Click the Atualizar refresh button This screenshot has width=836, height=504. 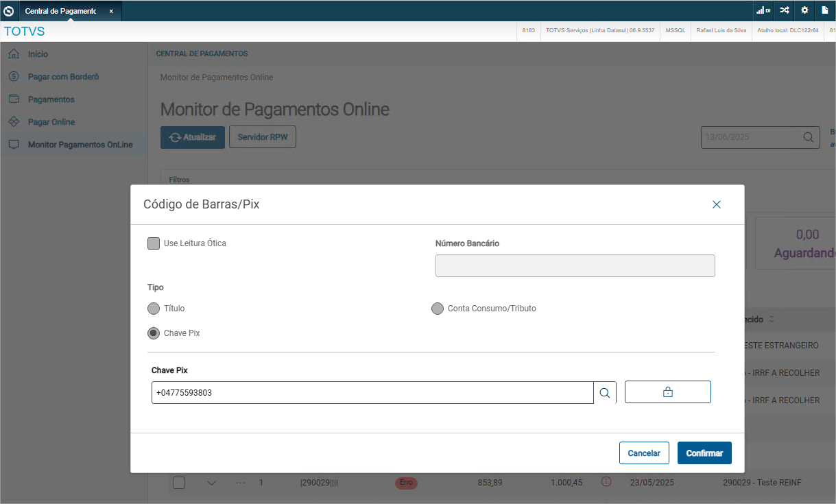[193, 137]
